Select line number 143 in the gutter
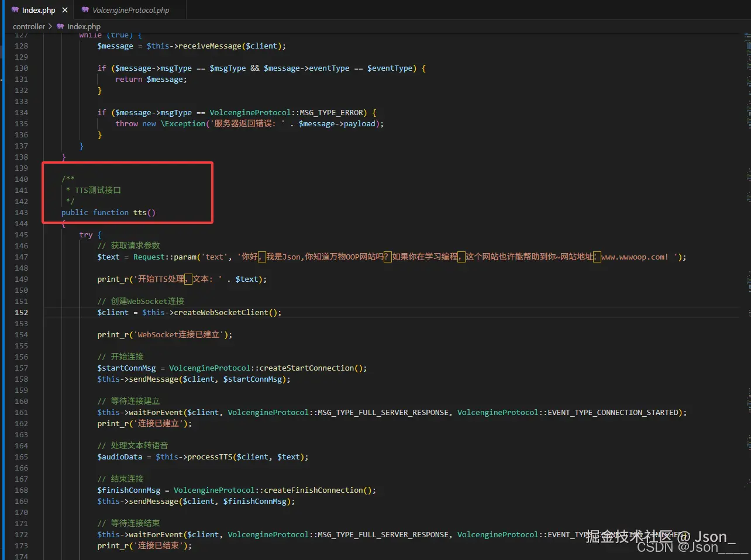This screenshot has height=560, width=751. pos(21,212)
